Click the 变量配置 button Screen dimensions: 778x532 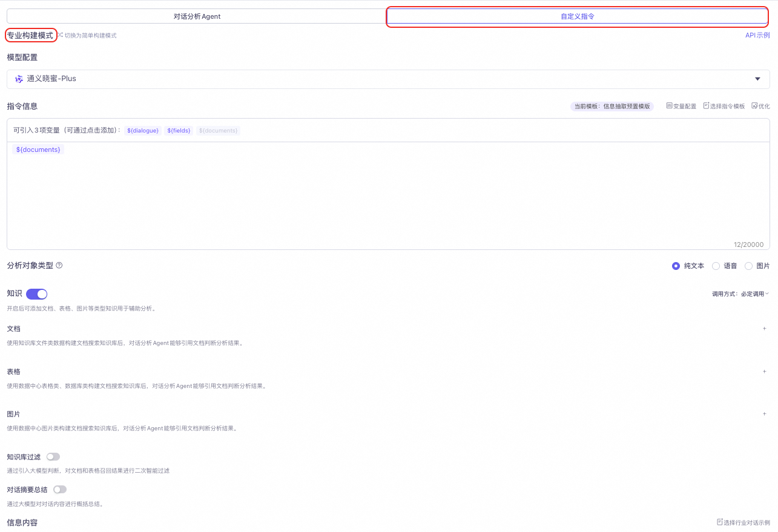681,106
